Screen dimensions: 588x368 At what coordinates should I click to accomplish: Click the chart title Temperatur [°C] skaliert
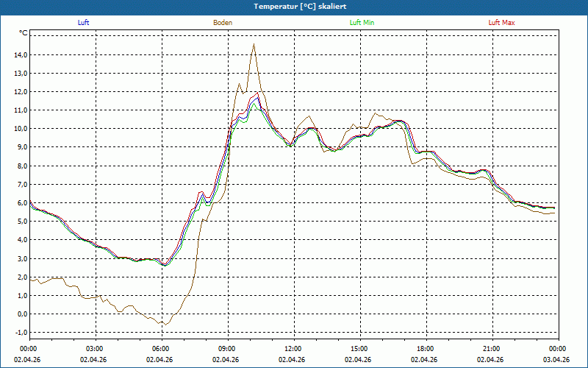pyautogui.click(x=294, y=7)
